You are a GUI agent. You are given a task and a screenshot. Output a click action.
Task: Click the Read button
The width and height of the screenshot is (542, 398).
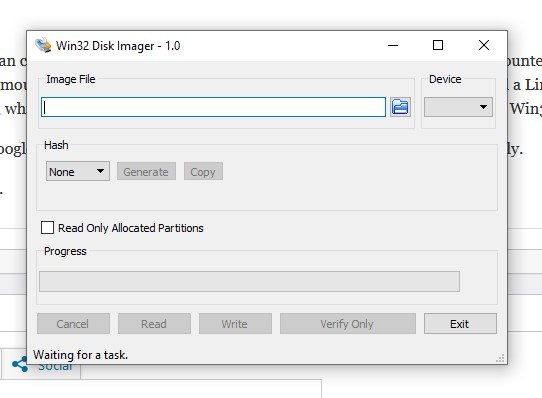point(154,324)
